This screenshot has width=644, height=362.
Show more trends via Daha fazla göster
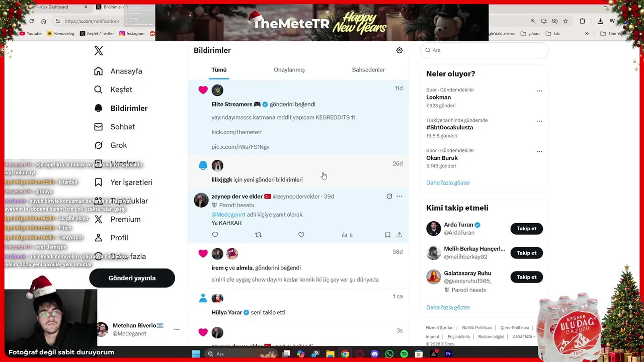[448, 183]
